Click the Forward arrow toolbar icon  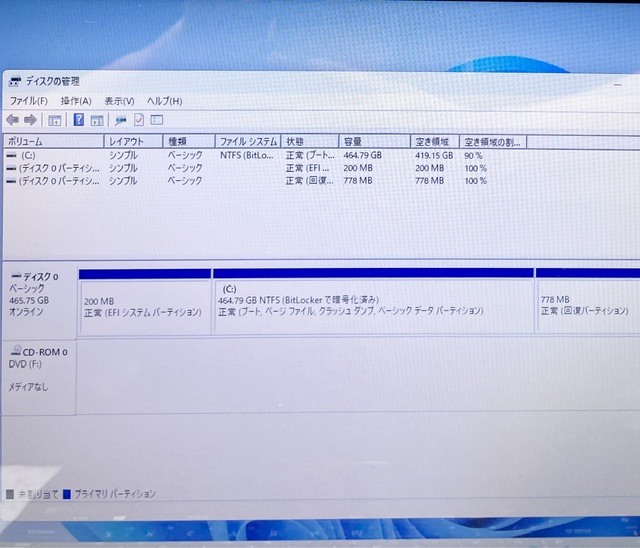(x=30, y=120)
